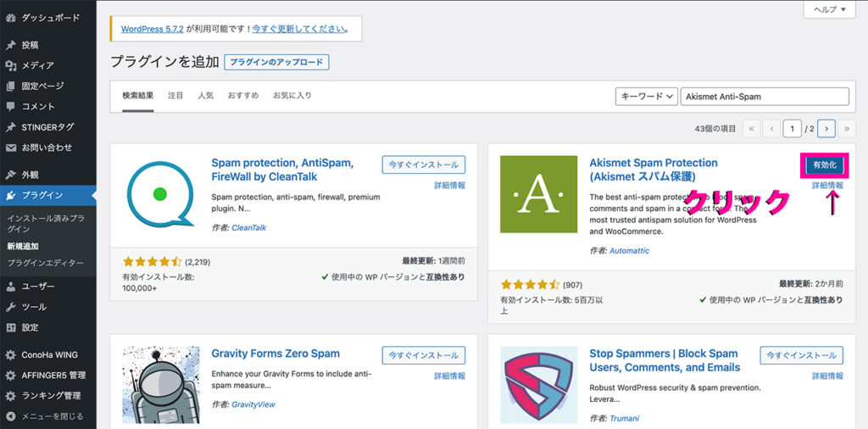Open the ダッシュボード dashboard icon
The width and height of the screenshot is (868, 429).
[10, 18]
